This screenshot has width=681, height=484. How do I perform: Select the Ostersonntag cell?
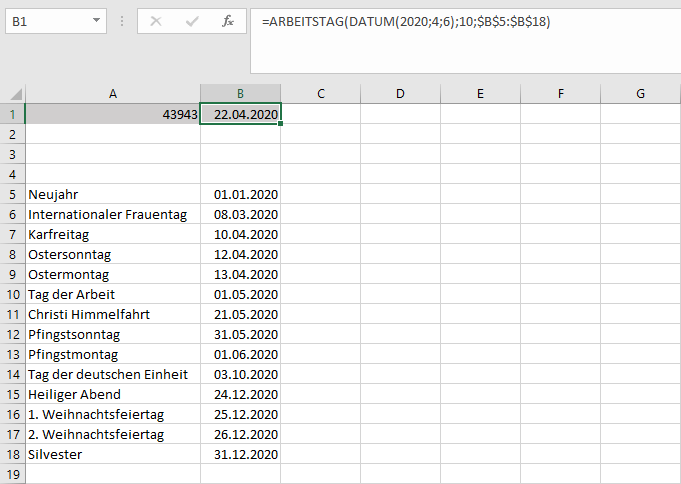pyautogui.click(x=113, y=254)
